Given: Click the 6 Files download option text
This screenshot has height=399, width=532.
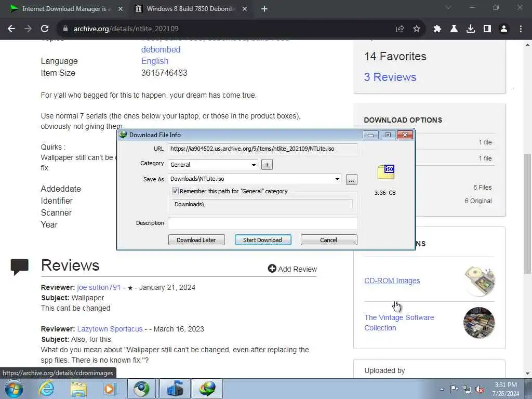Looking at the screenshot, I should (x=483, y=187).
